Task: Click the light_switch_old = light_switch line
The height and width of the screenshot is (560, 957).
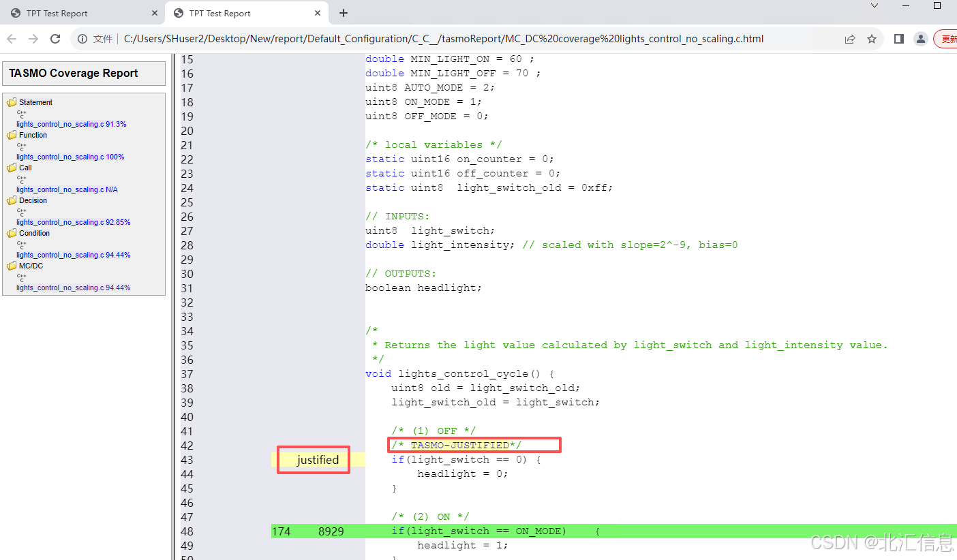Action: click(x=496, y=402)
